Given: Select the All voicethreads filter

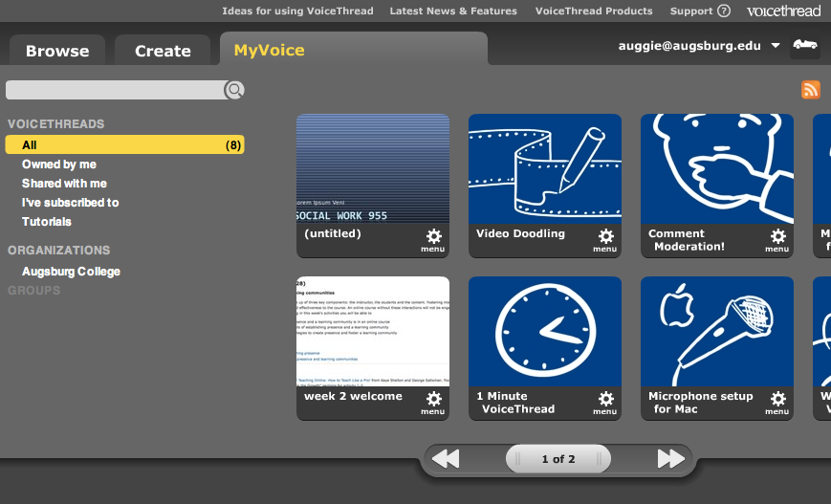Looking at the screenshot, I should click(124, 144).
